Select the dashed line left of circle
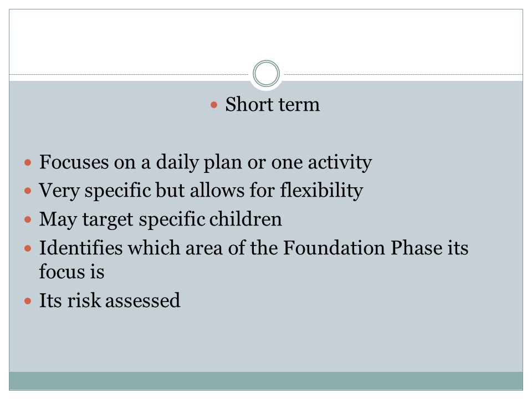This screenshot has width=532, height=399. [129, 74]
